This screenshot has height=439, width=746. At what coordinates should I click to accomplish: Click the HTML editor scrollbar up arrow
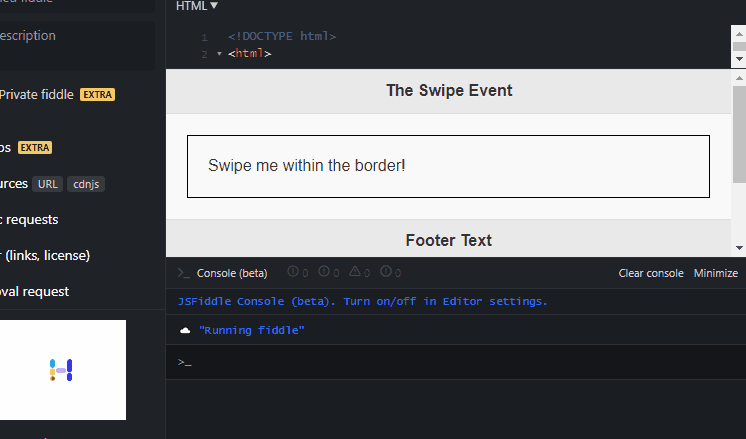coord(739,34)
